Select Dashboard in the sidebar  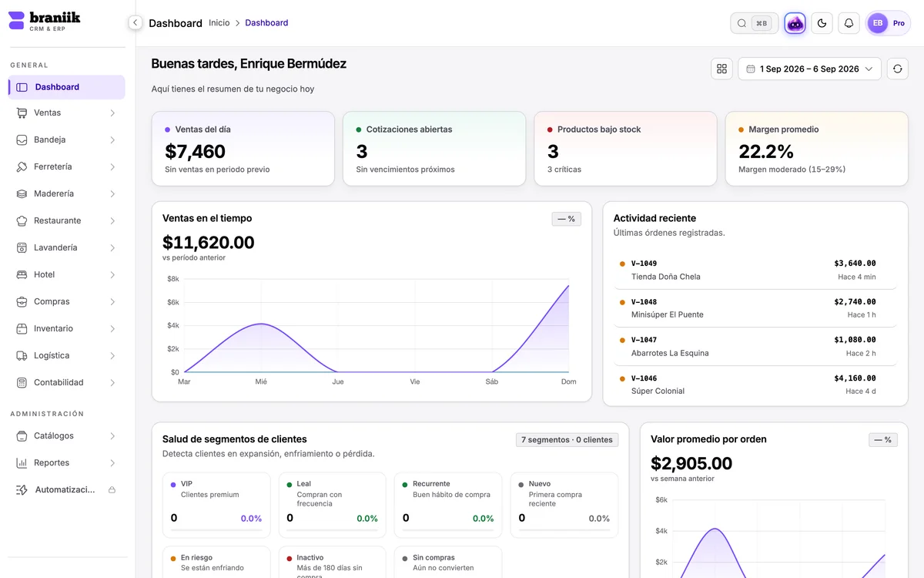point(67,87)
